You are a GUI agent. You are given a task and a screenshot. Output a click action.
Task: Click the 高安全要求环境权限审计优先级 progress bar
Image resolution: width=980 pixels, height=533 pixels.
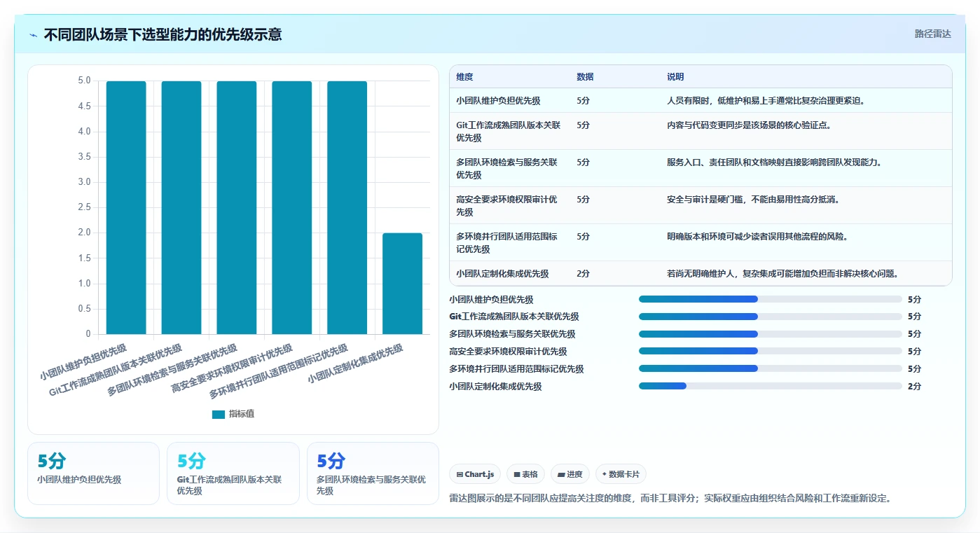pos(771,351)
